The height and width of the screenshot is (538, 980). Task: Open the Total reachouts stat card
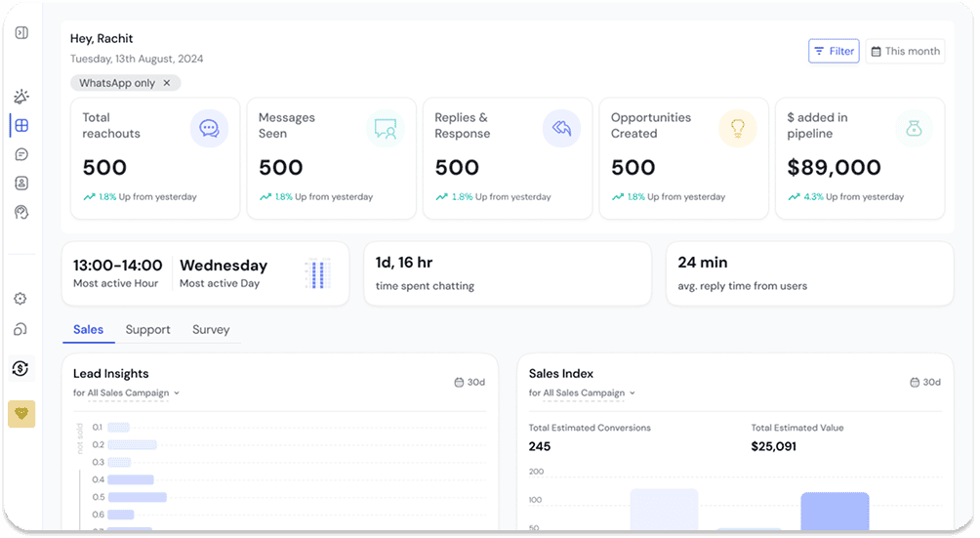[154, 157]
